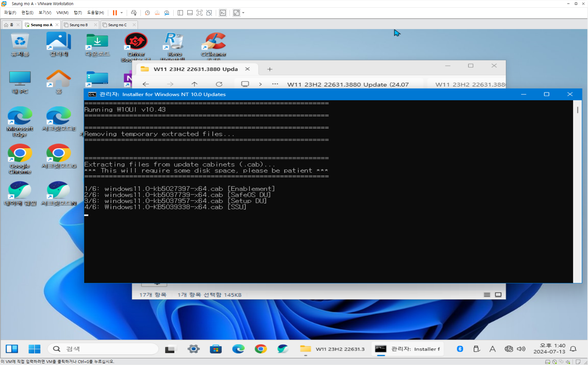Open the 편집(E) menu
The height and width of the screenshot is (365, 588).
tap(27, 13)
